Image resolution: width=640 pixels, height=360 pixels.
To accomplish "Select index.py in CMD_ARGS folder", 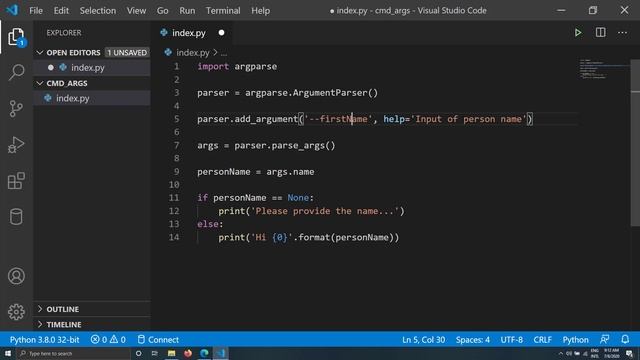I will (x=92, y=98).
